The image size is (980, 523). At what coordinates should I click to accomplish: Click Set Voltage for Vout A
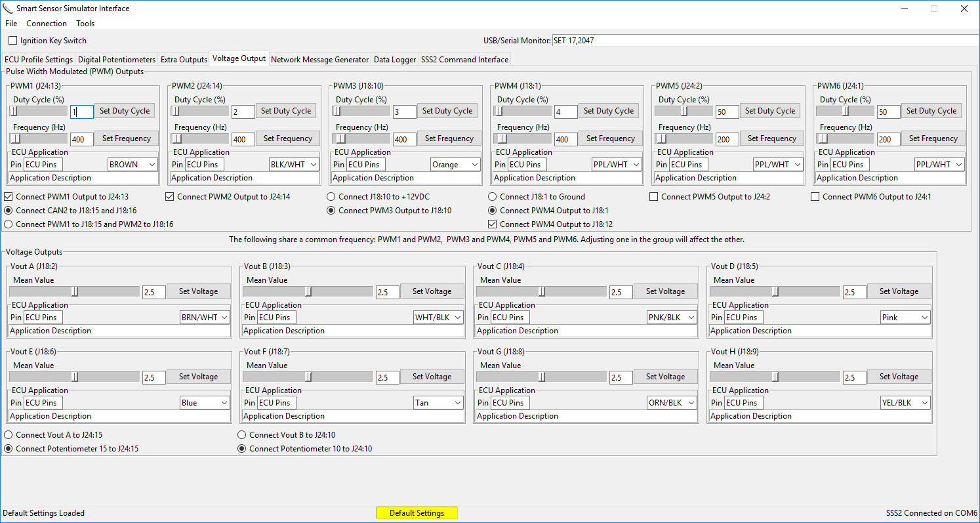tap(198, 291)
